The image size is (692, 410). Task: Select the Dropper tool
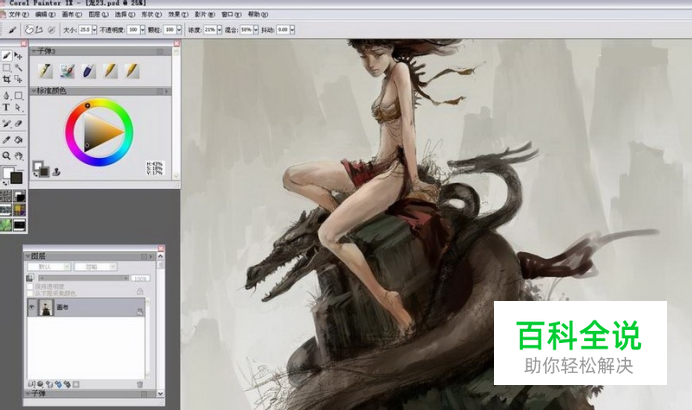tap(6, 140)
